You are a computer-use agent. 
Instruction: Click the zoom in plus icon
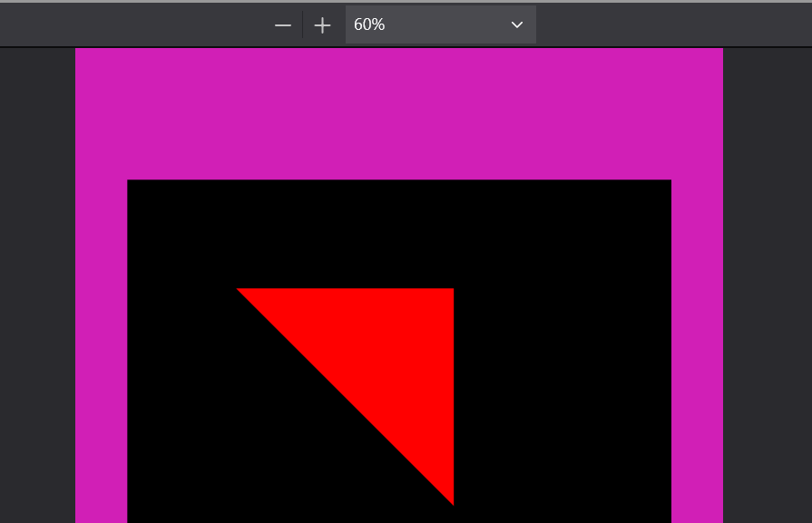322,25
